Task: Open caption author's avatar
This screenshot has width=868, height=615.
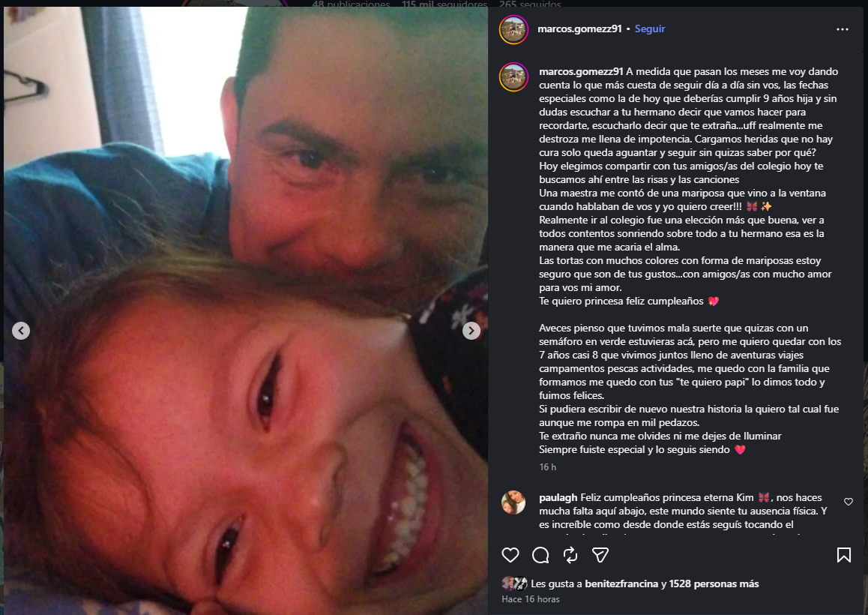Action: 513,76
